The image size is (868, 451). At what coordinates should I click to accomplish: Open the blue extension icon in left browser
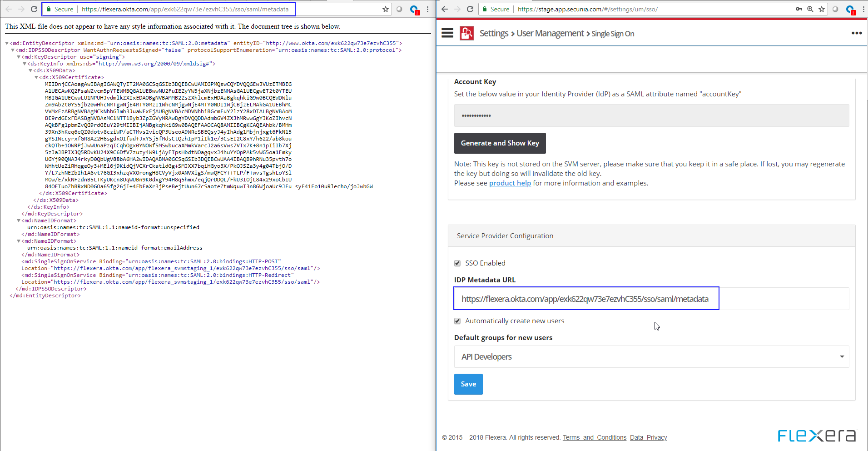(414, 10)
